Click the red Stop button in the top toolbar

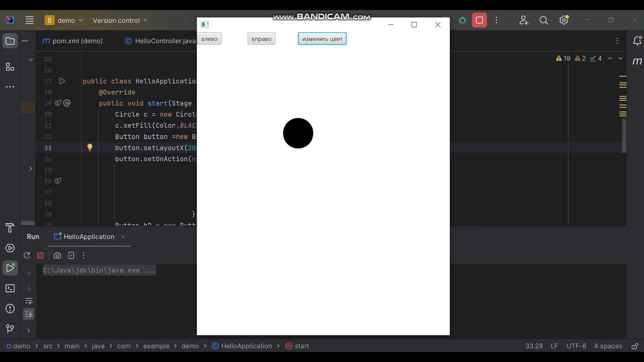(479, 20)
